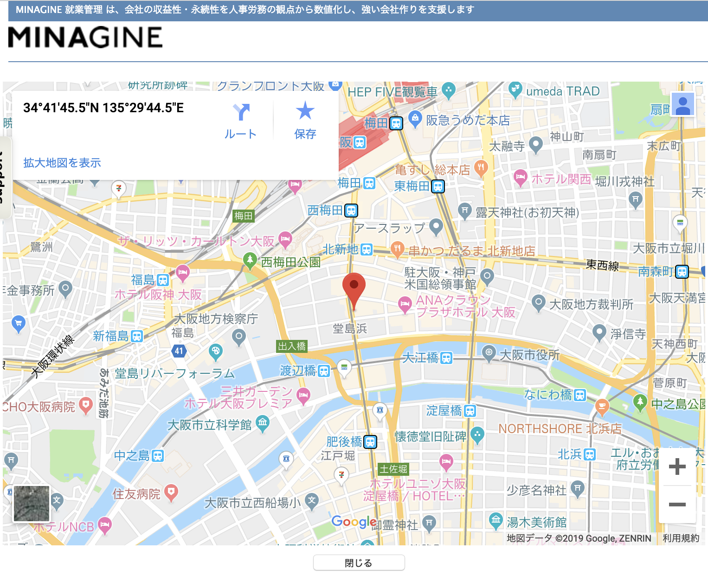
Task: Click the 淀屋橋 station icon
Action: (470, 411)
